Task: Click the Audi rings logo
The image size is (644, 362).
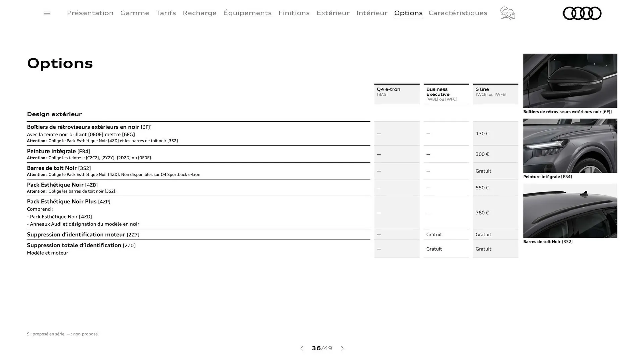Action: point(582,13)
